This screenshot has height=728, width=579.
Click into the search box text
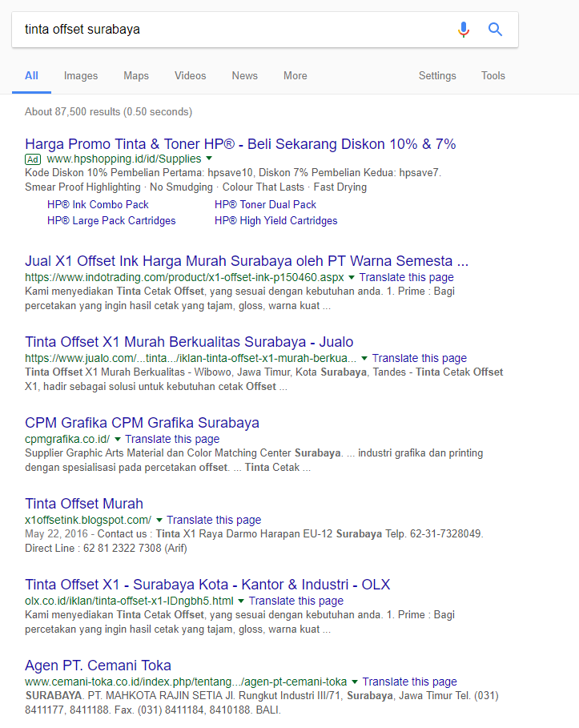click(x=82, y=30)
